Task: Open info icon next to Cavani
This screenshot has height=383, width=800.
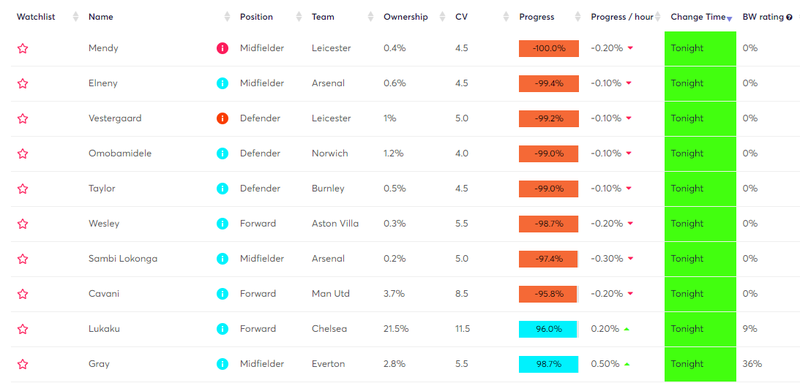Action: 222,294
